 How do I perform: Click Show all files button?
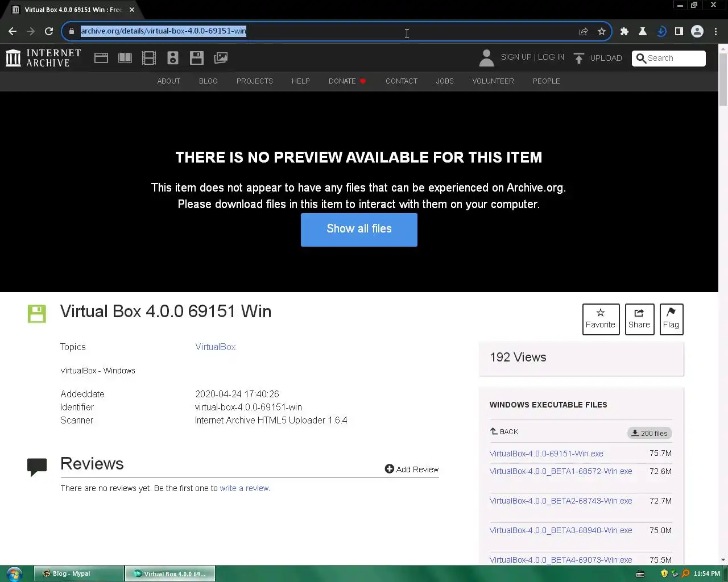pos(359,230)
